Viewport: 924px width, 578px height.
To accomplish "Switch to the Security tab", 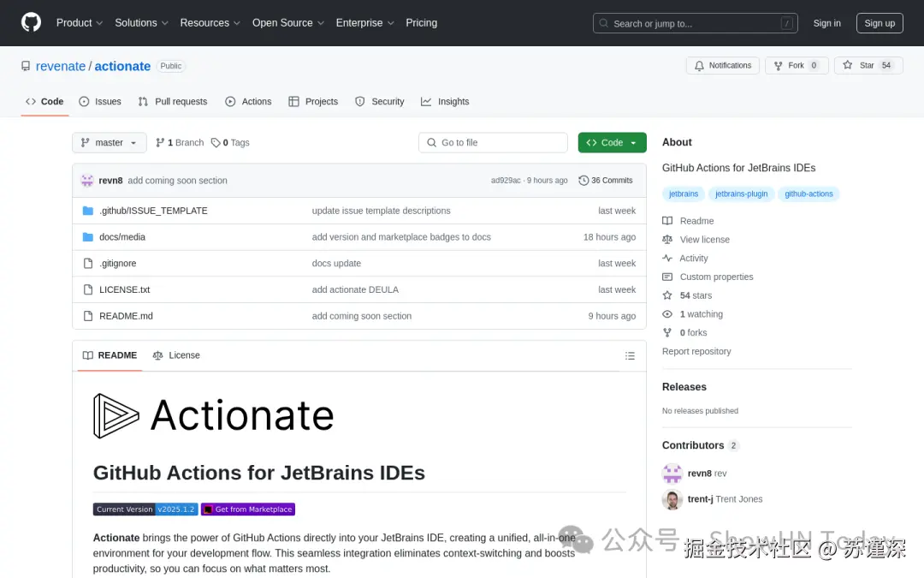I will pos(380,101).
